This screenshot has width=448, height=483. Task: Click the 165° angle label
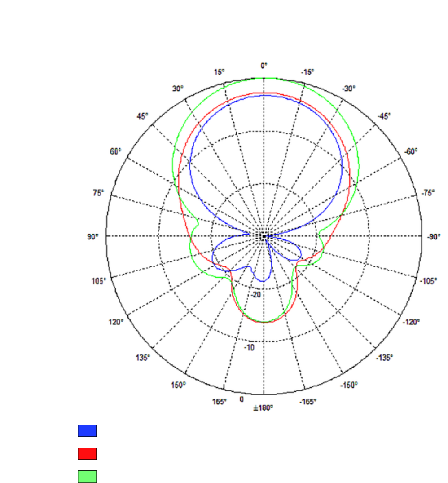point(220,402)
